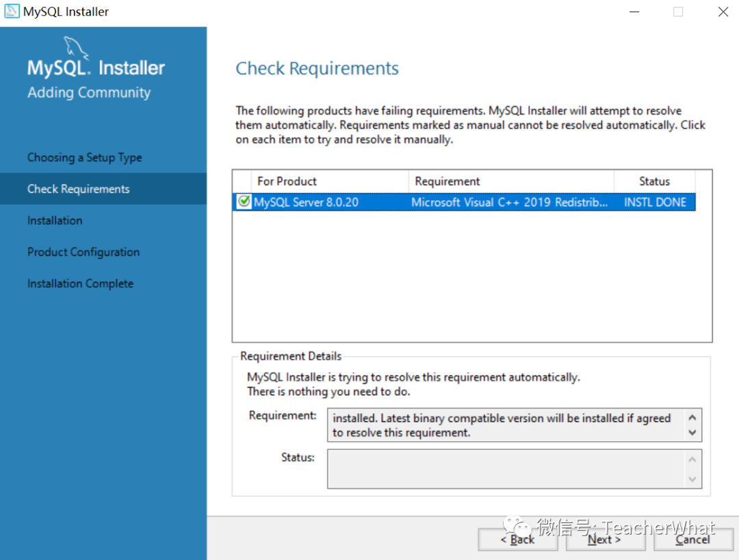Click the Requirement Details group label
Screen dimensions: 739x560
click(x=291, y=356)
